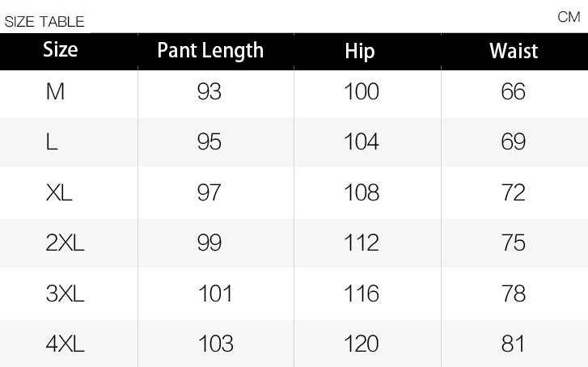Click the SIZE TABLE title text
This screenshot has height=367, width=588.
pos(44,22)
